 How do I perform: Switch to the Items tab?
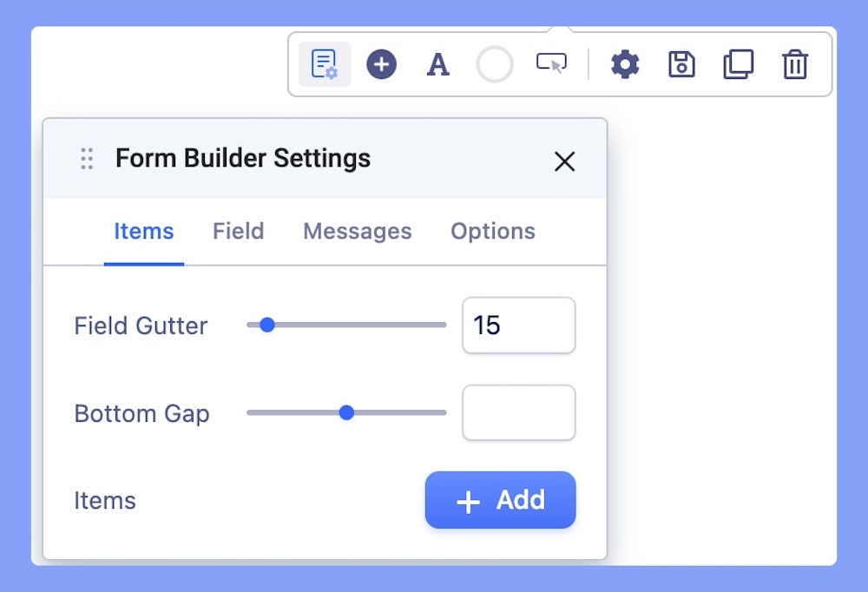[144, 232]
